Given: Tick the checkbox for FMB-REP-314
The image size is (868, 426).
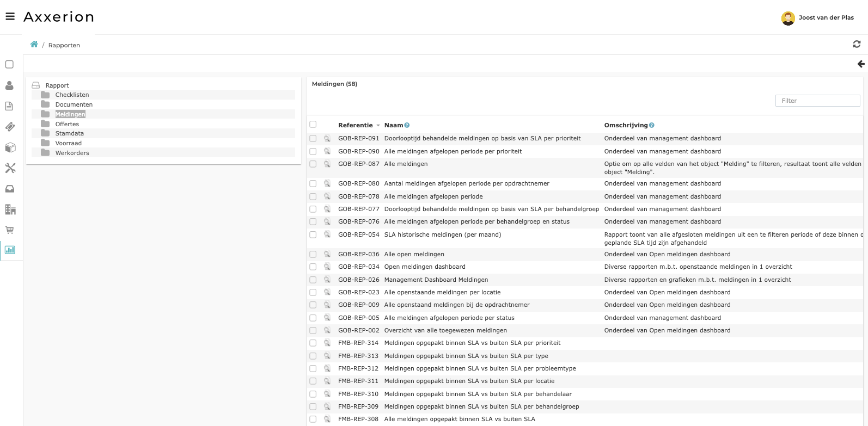Looking at the screenshot, I should click(313, 343).
